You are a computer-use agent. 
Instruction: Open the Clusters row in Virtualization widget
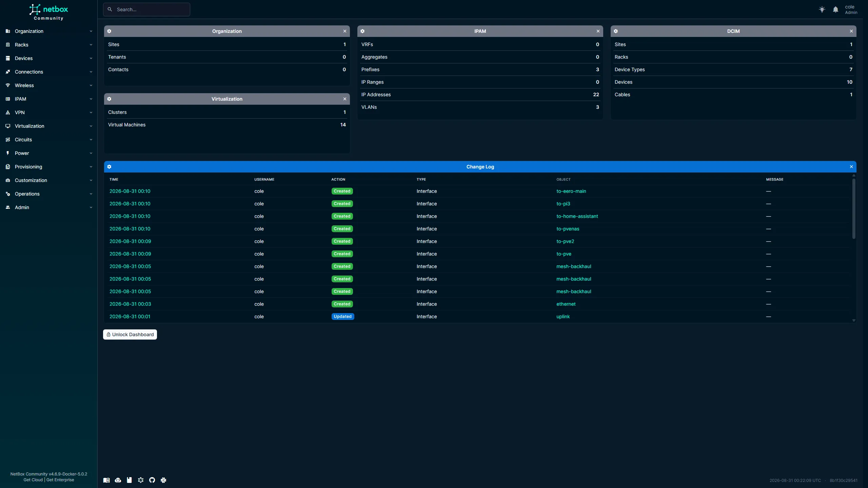pyautogui.click(x=227, y=112)
